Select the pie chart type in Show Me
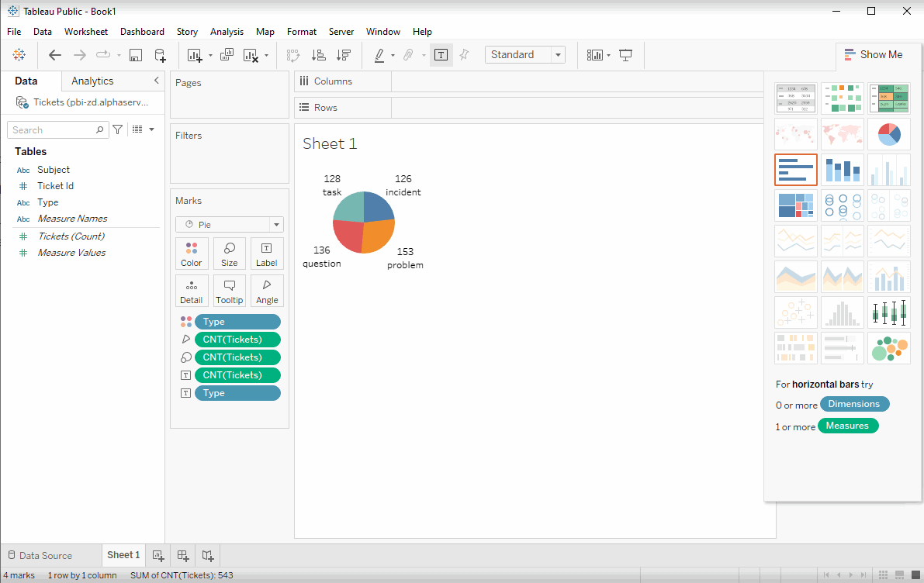The image size is (924, 583). point(889,133)
